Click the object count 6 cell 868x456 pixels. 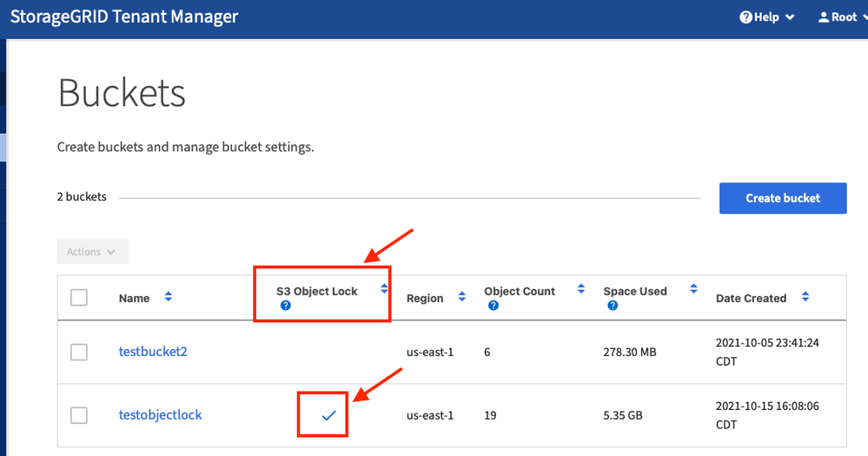[487, 353]
